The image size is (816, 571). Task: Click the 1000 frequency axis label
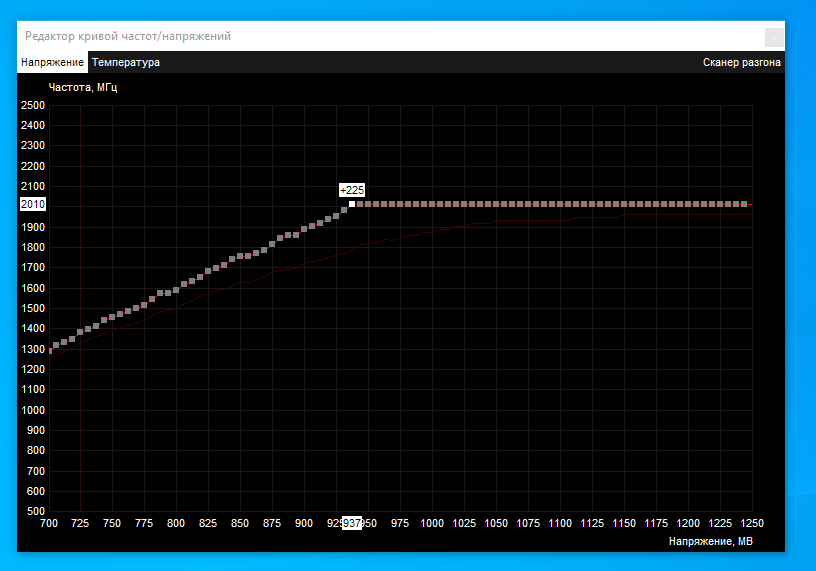click(x=33, y=410)
